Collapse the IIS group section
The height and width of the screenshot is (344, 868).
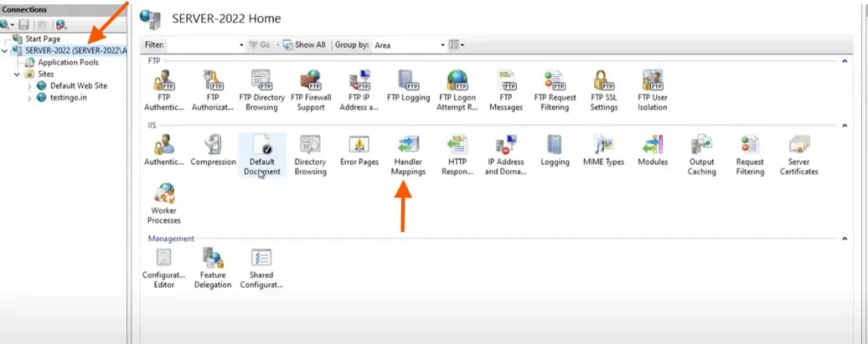pyautogui.click(x=845, y=125)
